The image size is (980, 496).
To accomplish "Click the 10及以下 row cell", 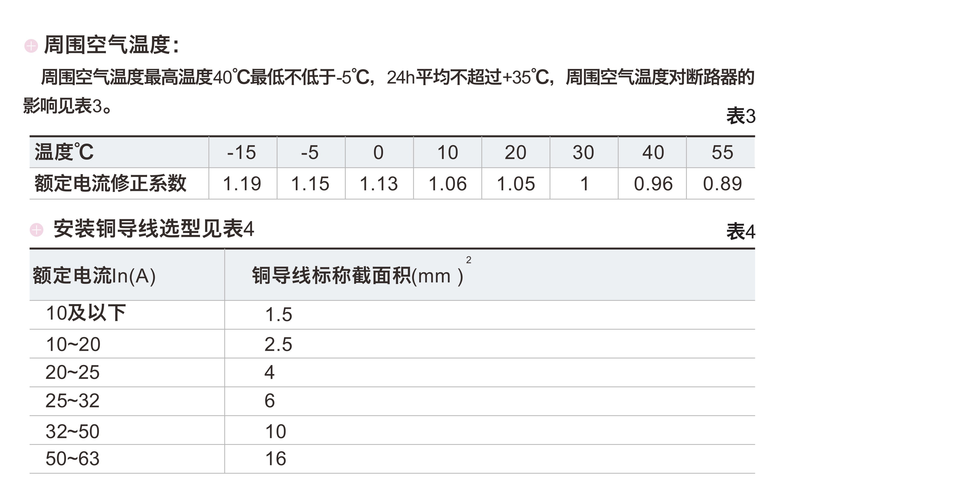I will (x=85, y=313).
